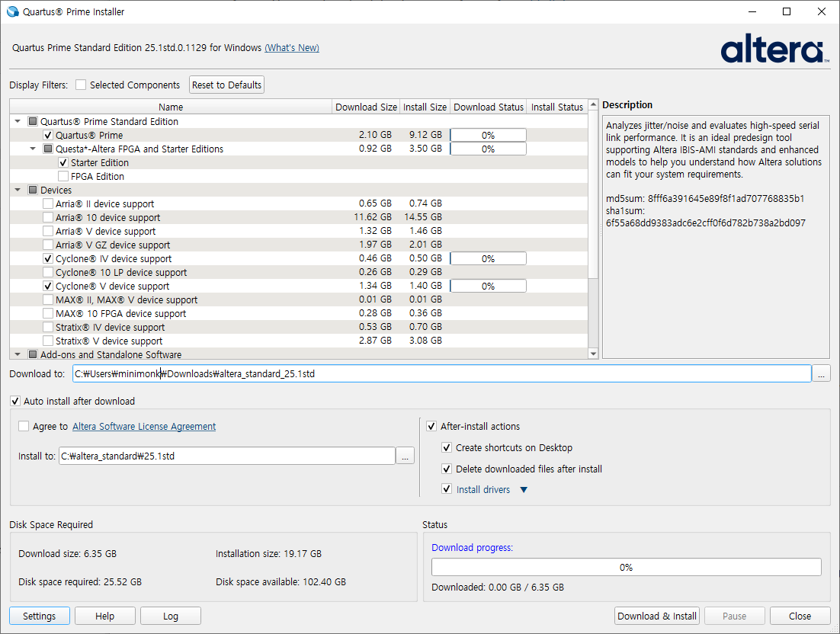This screenshot has height=634, width=840.
Task: Toggle the Devices group checkbox
Action: (33, 190)
